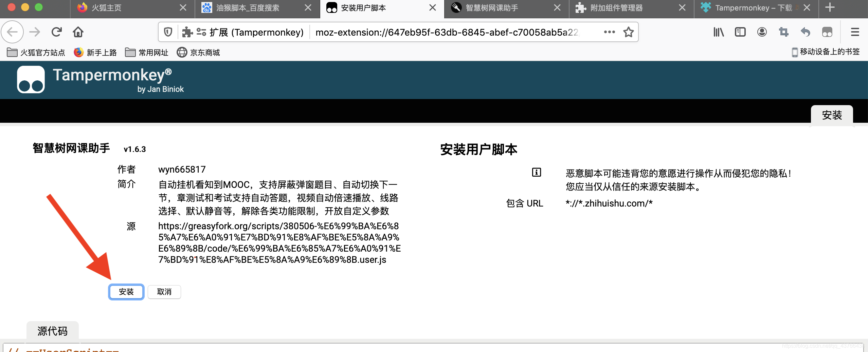Reload the current page
This screenshot has width=868, height=352.
point(56,32)
